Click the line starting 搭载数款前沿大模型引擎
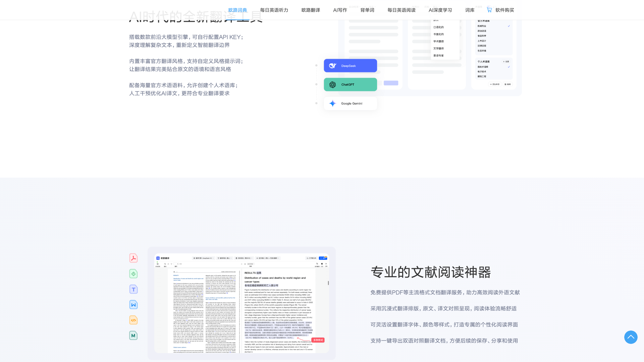The width and height of the screenshot is (644, 362). (187, 37)
